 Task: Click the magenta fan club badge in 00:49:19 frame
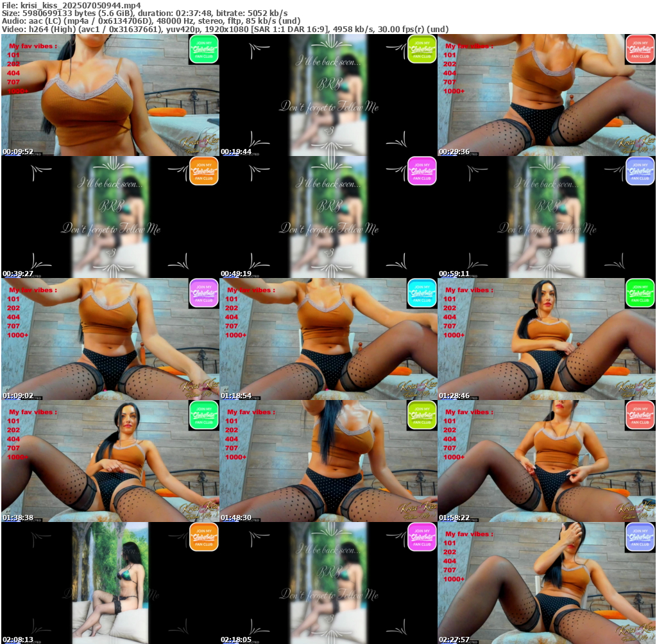point(422,171)
